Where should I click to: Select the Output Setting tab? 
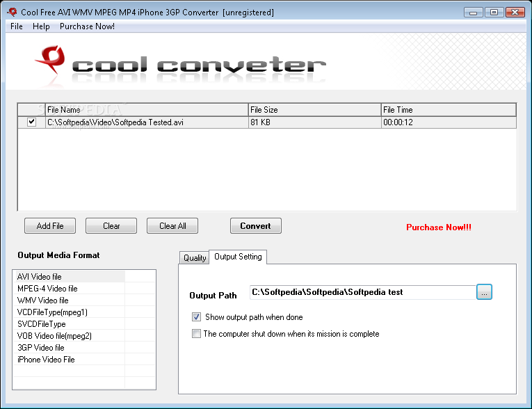point(238,257)
